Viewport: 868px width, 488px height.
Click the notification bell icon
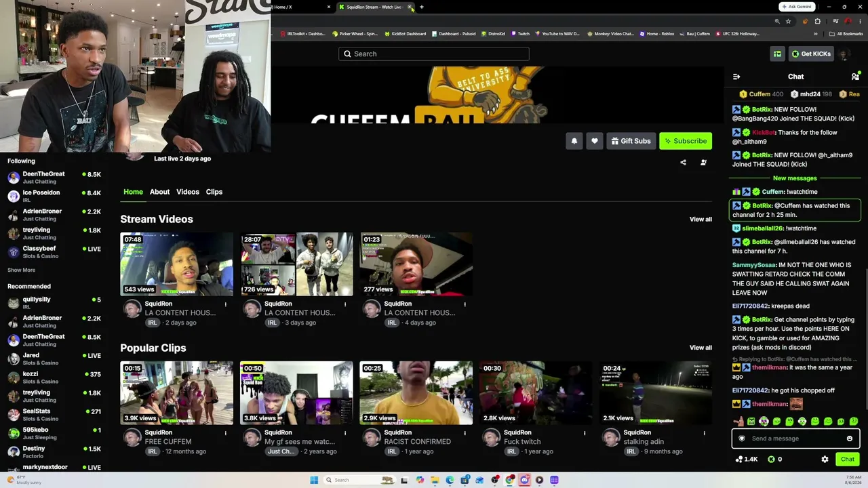pos(574,141)
